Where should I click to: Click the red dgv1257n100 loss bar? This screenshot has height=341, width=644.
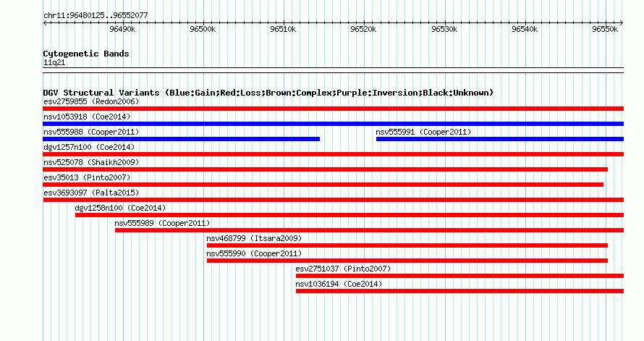(333, 154)
